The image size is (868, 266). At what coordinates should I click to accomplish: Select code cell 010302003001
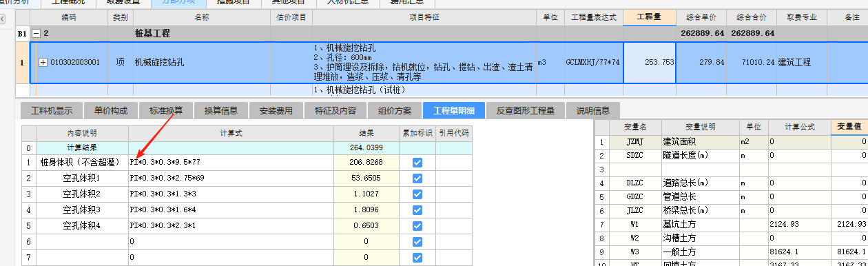(74, 62)
